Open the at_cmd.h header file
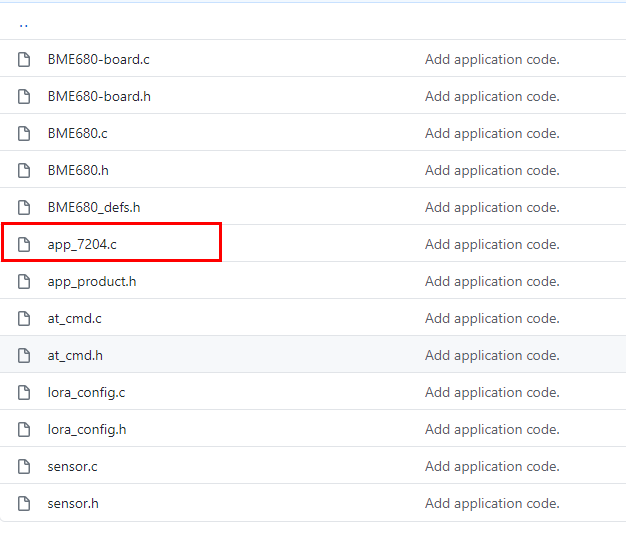This screenshot has height=541, width=626. tap(75, 356)
